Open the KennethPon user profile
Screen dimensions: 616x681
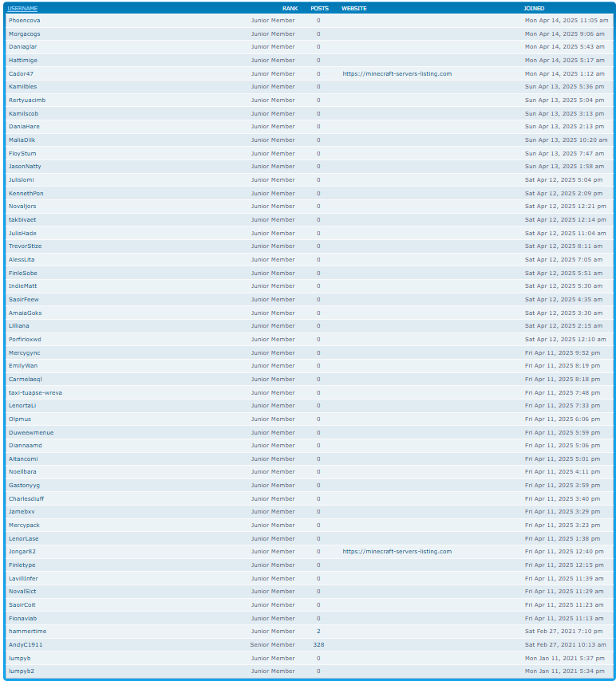(26, 193)
